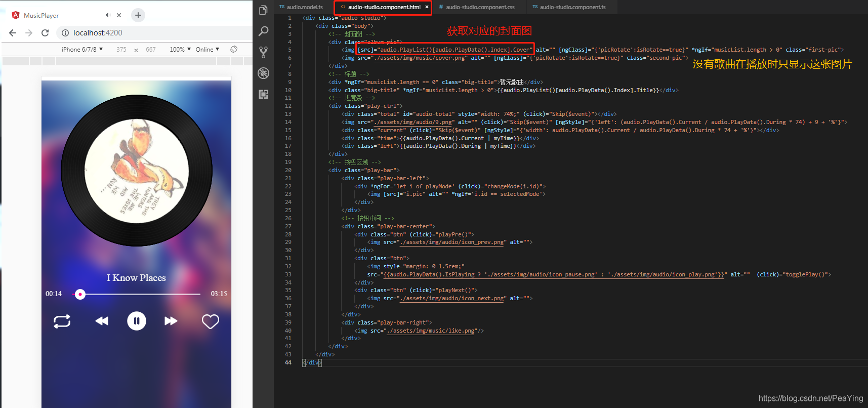The image size is (868, 408).
Task: Open the Debug icon in VS Code sidebar
Action: pos(263,73)
